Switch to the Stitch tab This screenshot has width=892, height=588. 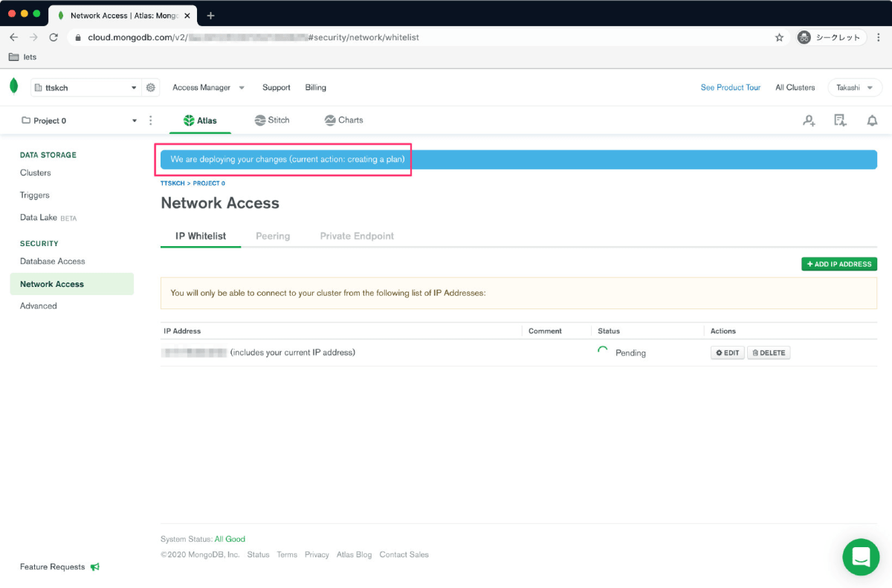click(x=272, y=120)
